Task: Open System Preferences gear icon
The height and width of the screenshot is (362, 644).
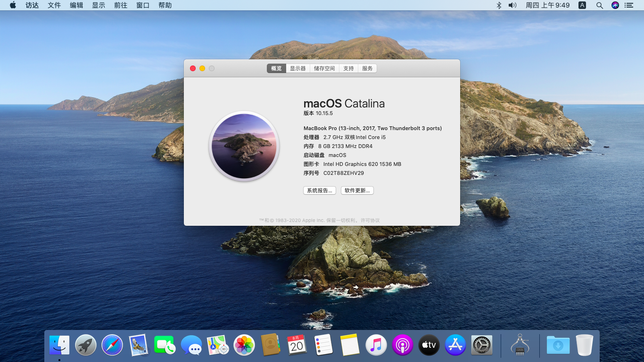Action: point(482,346)
